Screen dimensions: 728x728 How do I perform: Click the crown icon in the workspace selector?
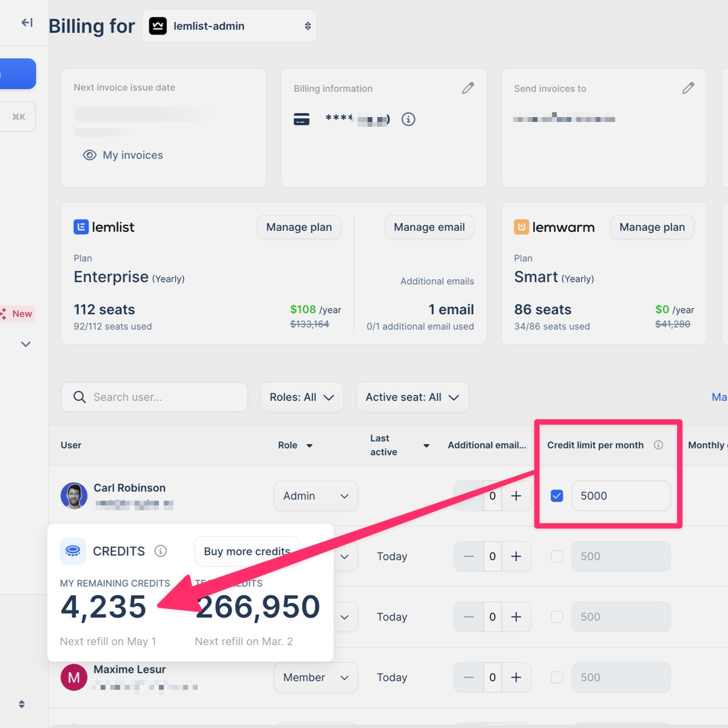tap(157, 25)
